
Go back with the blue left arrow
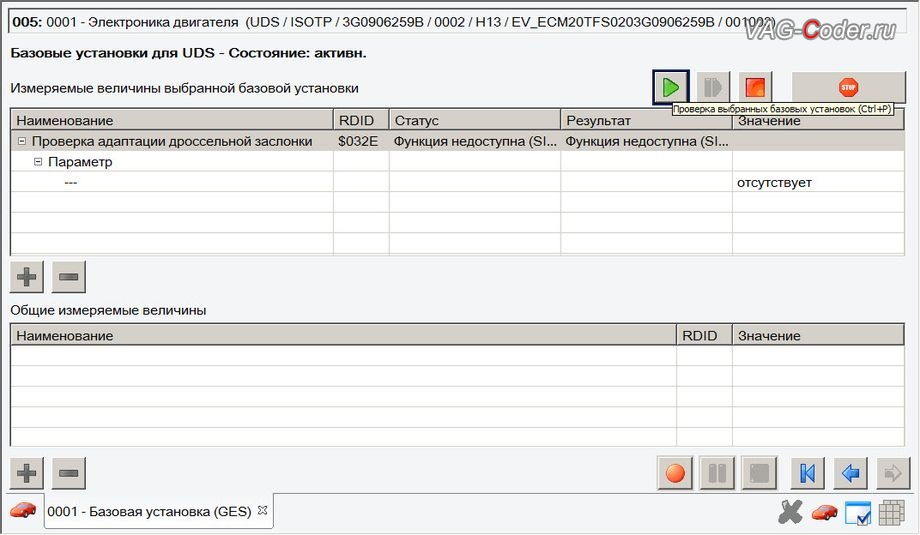pos(851,473)
